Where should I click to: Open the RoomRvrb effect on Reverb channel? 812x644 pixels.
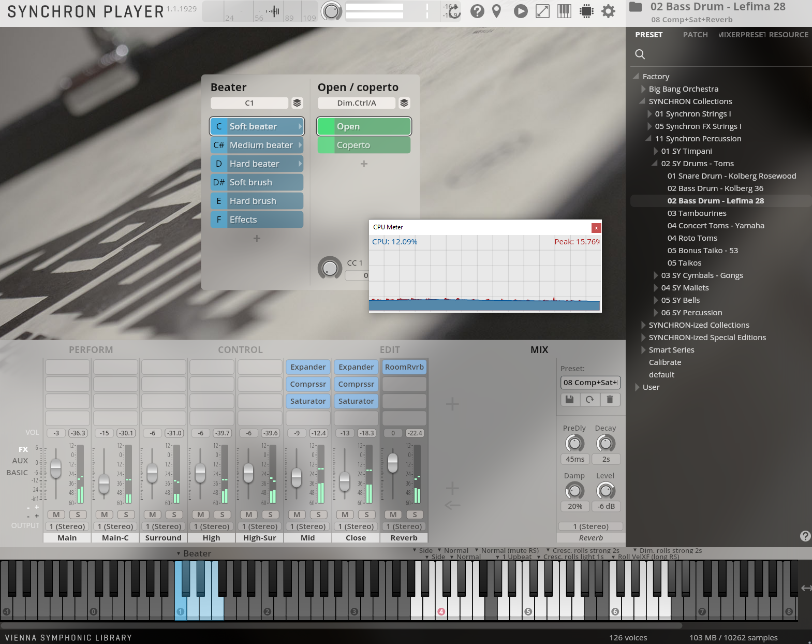tap(404, 367)
